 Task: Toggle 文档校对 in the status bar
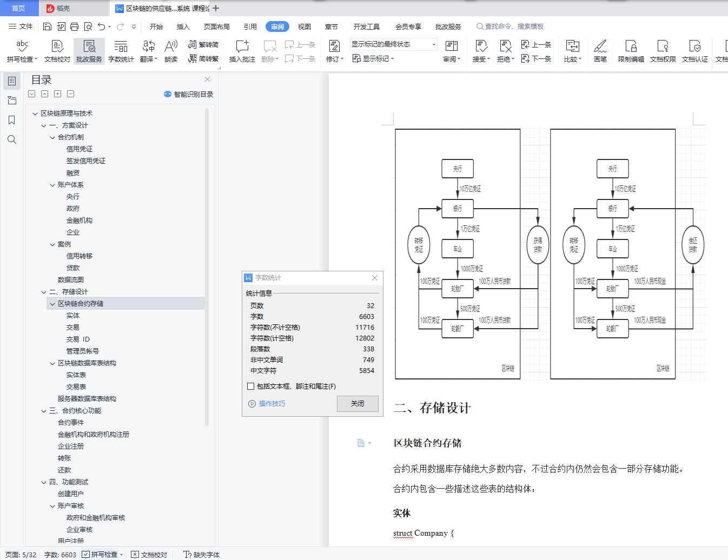pyautogui.click(x=149, y=555)
